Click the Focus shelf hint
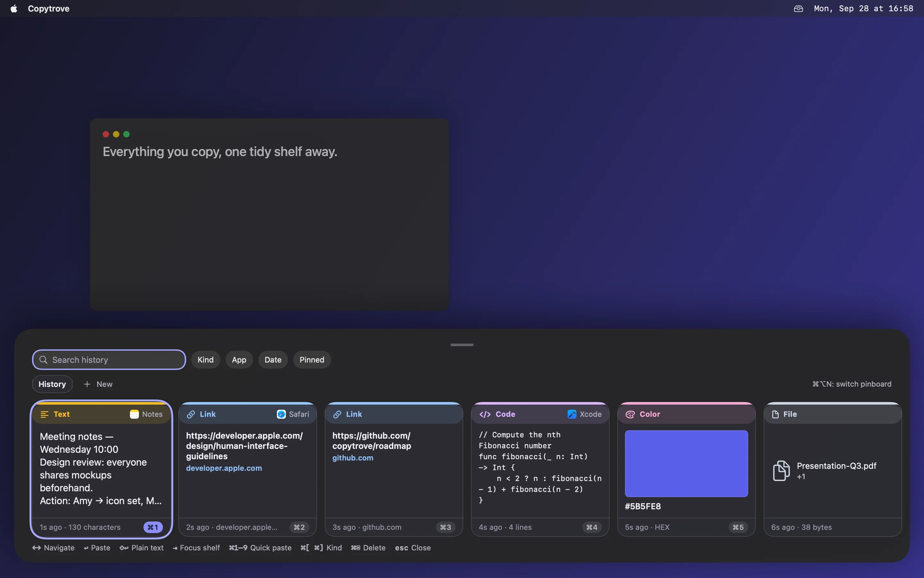This screenshot has width=924, height=578. pos(196,548)
